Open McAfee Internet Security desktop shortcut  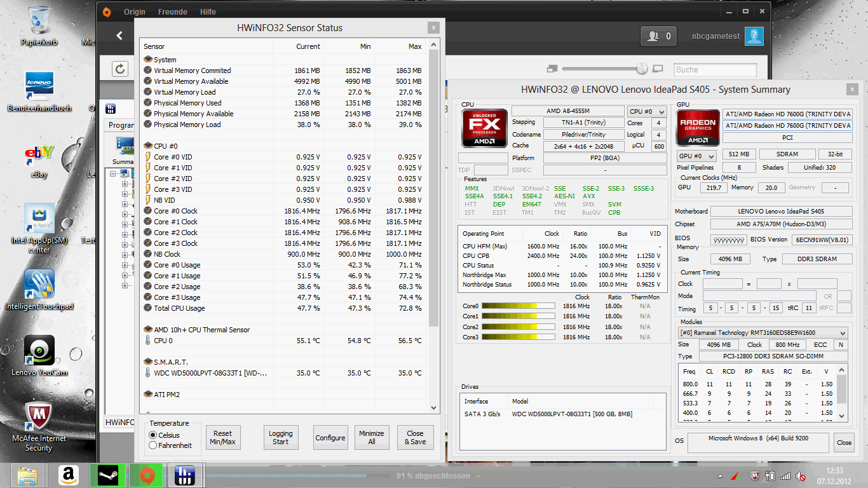pyautogui.click(x=39, y=426)
